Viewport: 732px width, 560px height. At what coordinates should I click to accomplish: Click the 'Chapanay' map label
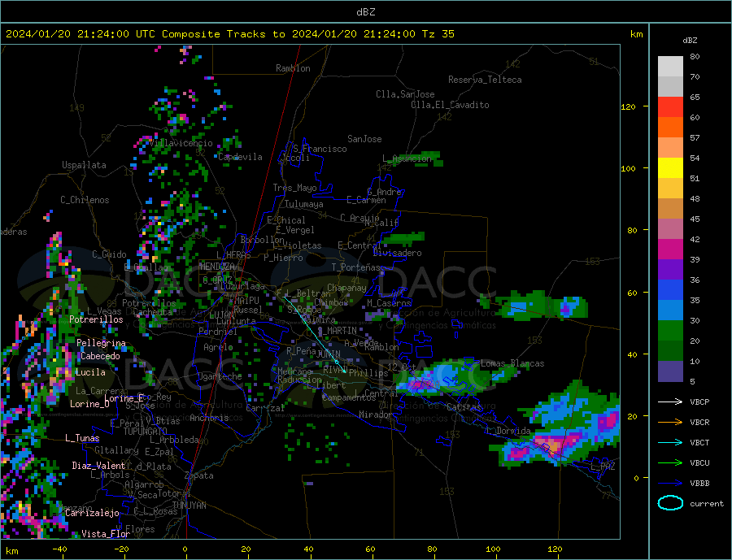(x=346, y=288)
